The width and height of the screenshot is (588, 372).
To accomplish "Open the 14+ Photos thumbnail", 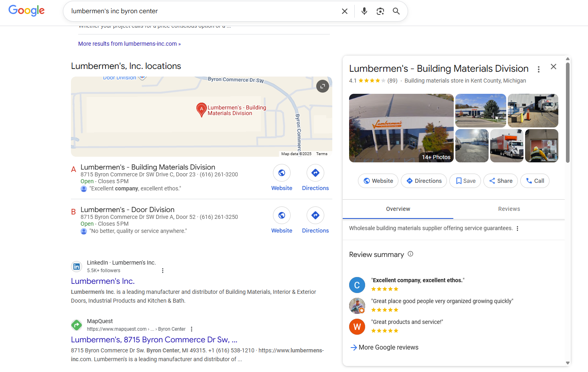I will pos(401,128).
